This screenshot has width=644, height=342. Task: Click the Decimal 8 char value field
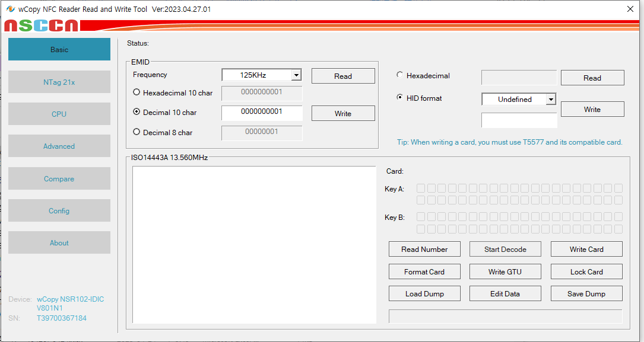(x=262, y=133)
